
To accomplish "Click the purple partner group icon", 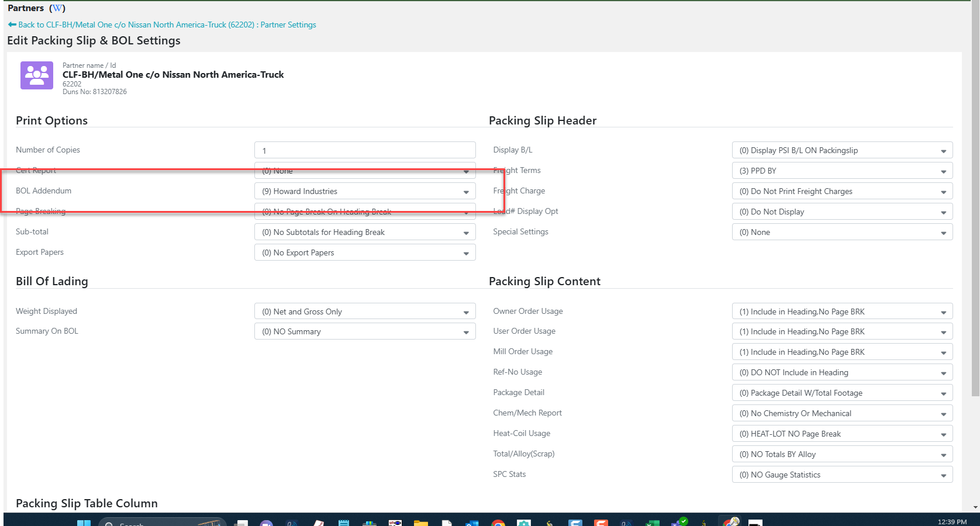I will pos(37,75).
